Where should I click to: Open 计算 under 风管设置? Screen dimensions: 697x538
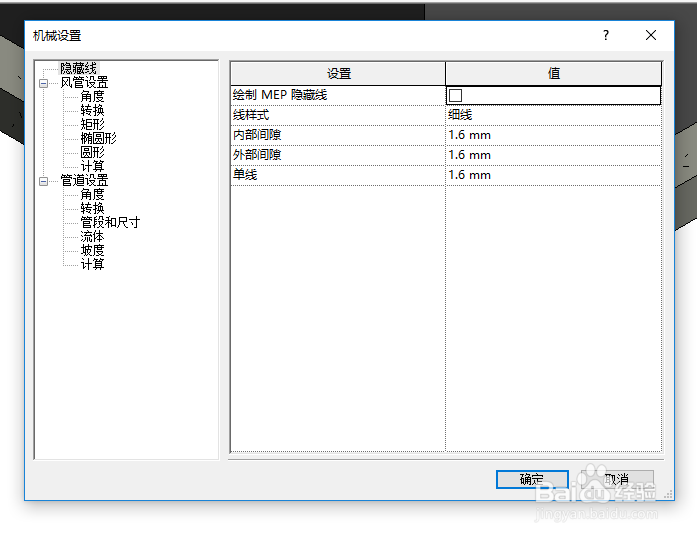(92, 166)
